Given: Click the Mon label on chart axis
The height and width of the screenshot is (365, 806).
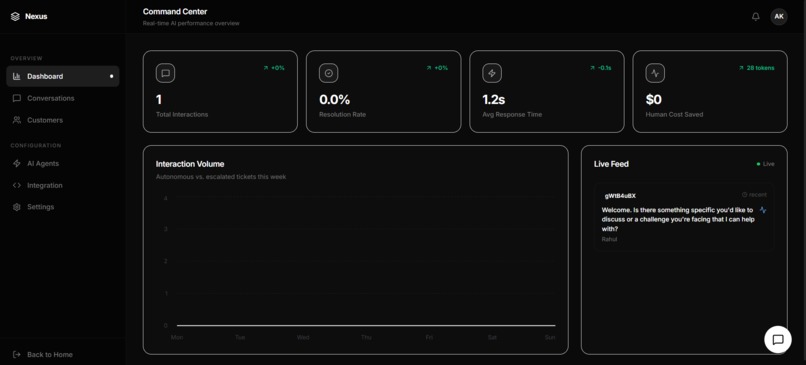Looking at the screenshot, I should [x=177, y=337].
